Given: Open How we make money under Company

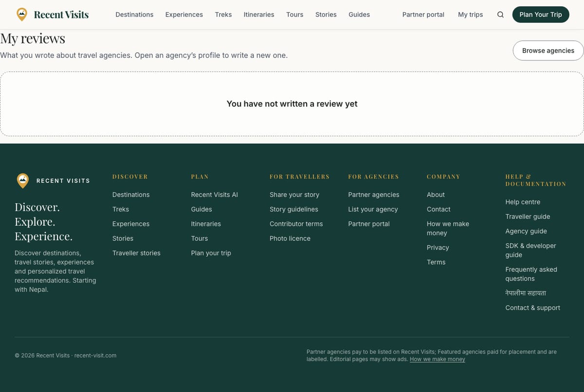Looking at the screenshot, I should (448, 228).
